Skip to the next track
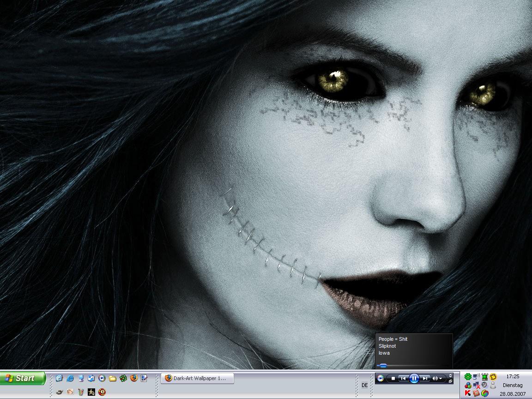The height and width of the screenshot is (399, 532). click(425, 378)
